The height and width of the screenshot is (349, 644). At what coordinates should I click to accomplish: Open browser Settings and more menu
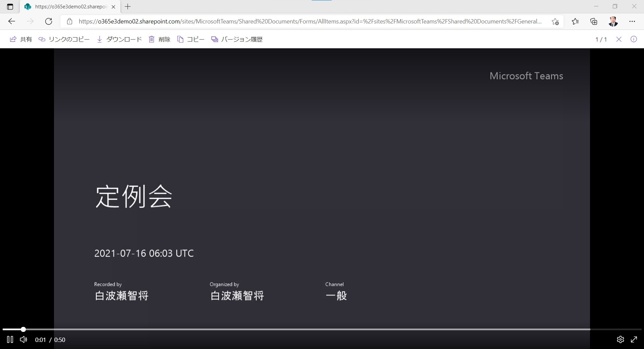pyautogui.click(x=632, y=21)
